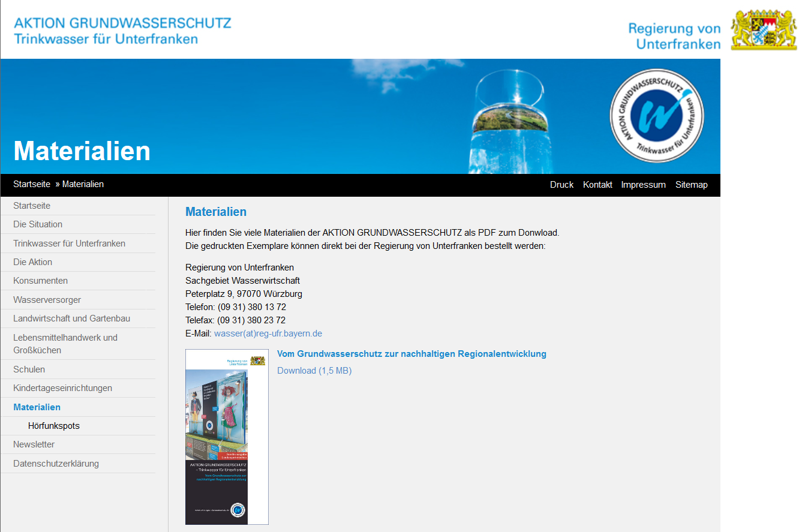Click the active Materialien sidebar item
The height and width of the screenshot is (532, 811).
[x=78, y=407]
